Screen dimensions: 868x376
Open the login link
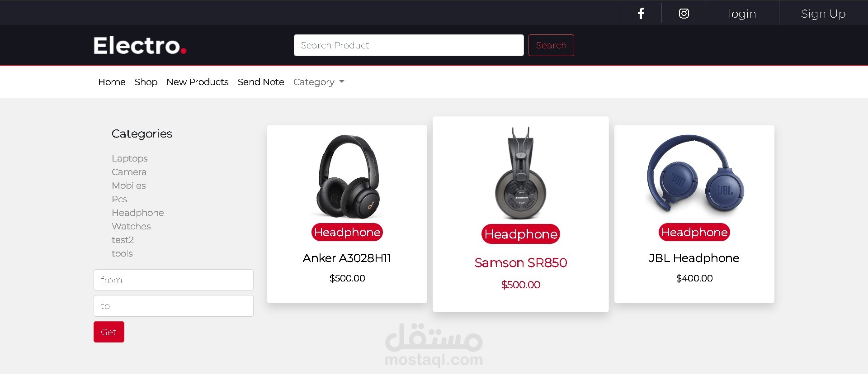click(742, 14)
